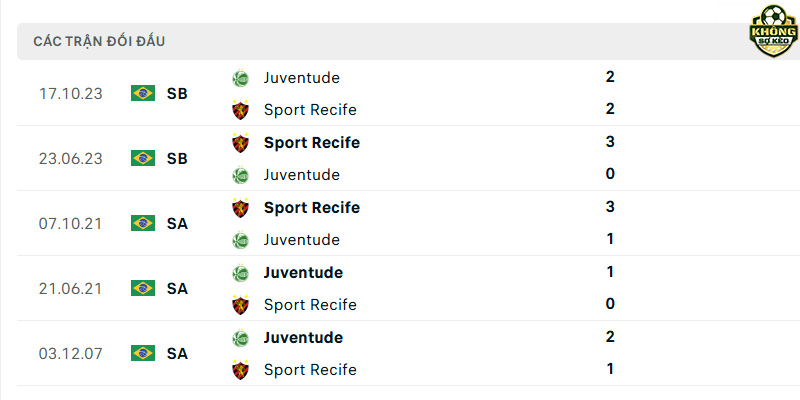The width and height of the screenshot is (800, 400).
Task: Click Sport Recife score 3 on 23.06.23
Action: (x=610, y=142)
